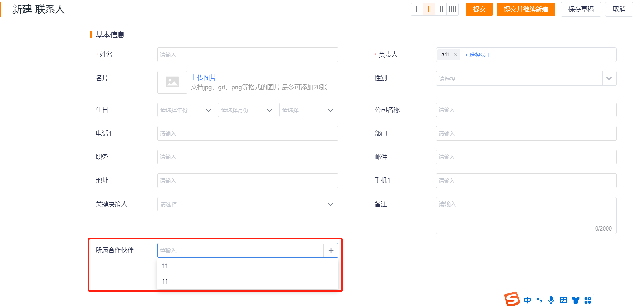Remove the a11 owner tag
This screenshot has height=306, width=644.
click(455, 55)
